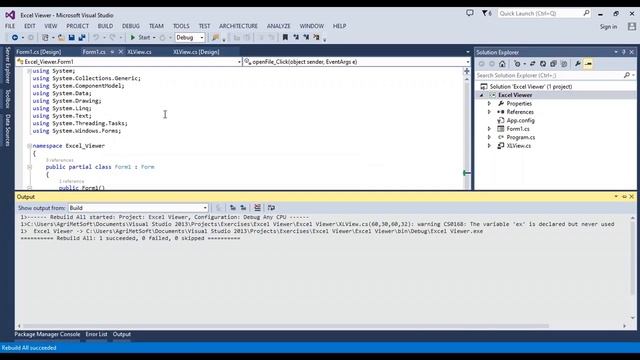Expand the References node
This screenshot has width=640, height=360.
coord(489,112)
